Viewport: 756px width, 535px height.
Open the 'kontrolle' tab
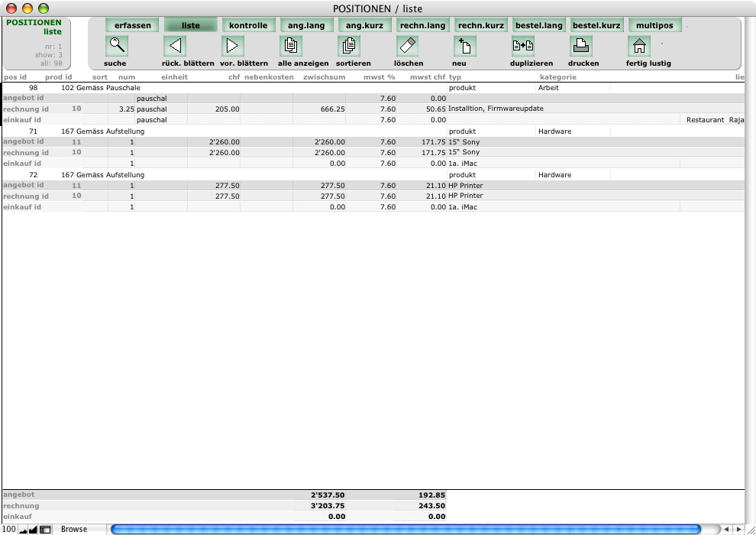249,25
